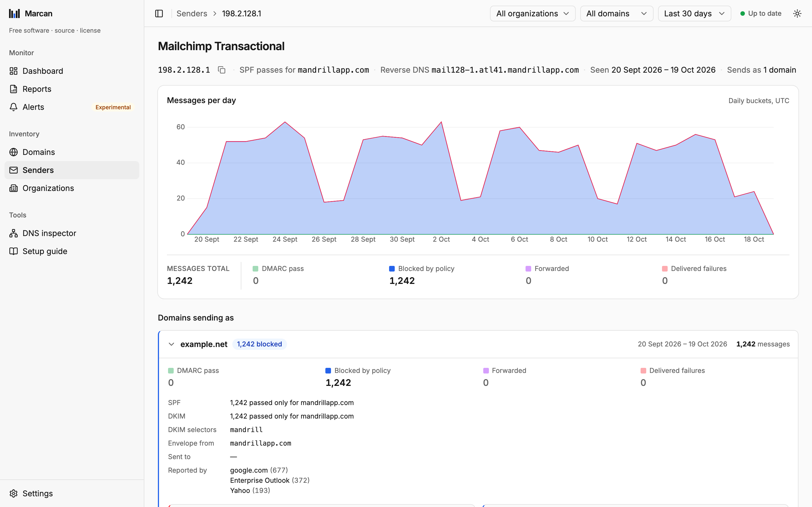
Task: Collapse the example.net domain section
Action: (x=171, y=344)
